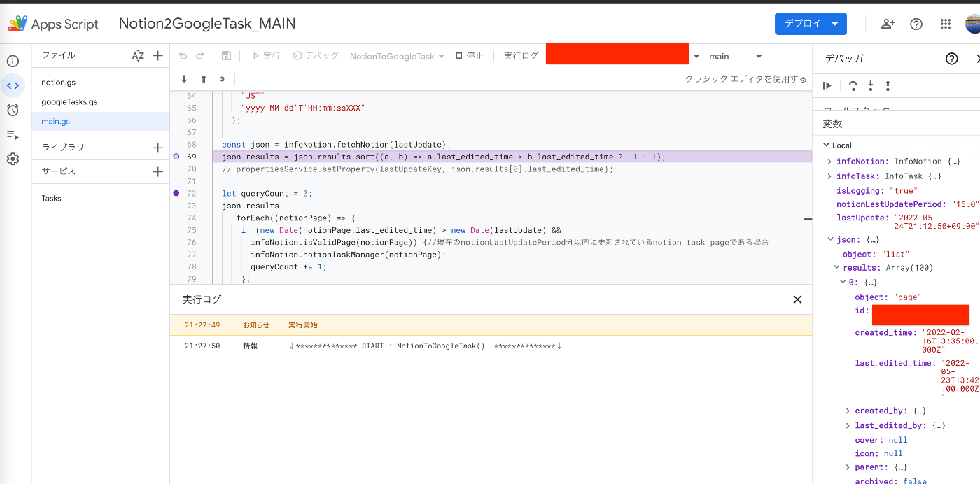Collapse the 0 array item node
This screenshot has height=484, width=980.
point(843,283)
